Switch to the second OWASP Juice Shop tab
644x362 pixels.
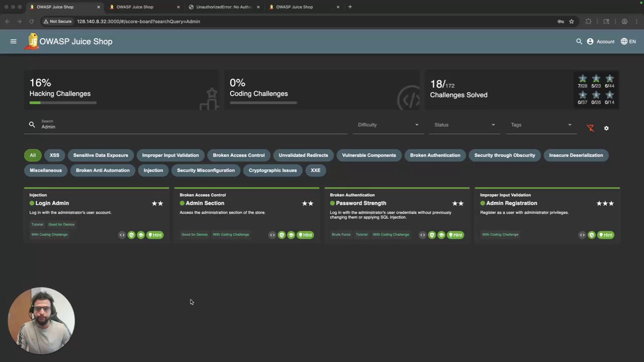(x=144, y=7)
